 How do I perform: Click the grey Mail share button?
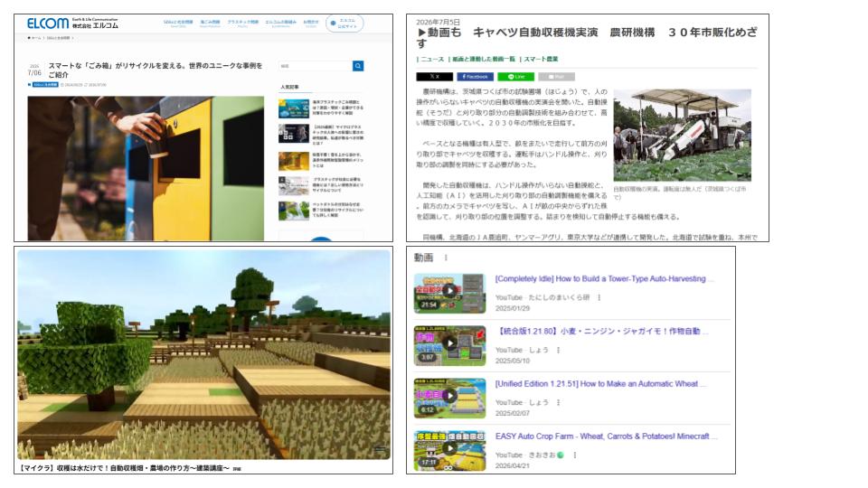tap(556, 77)
